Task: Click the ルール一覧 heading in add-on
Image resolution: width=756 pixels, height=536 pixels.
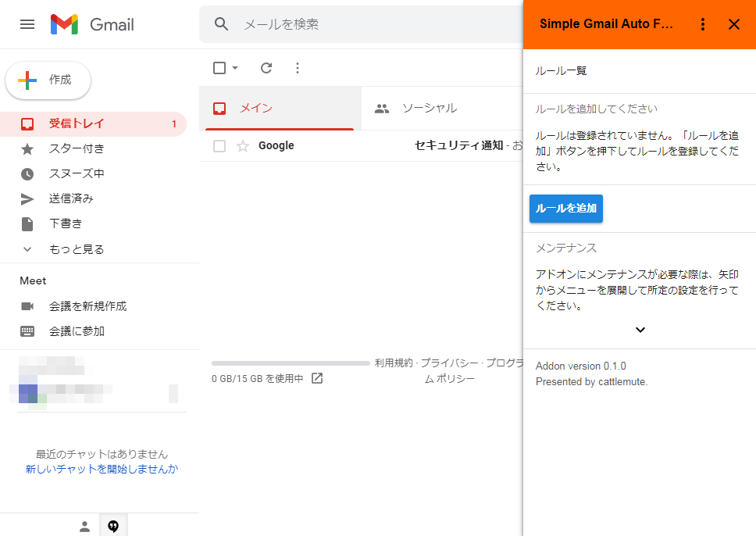Action: 562,71
